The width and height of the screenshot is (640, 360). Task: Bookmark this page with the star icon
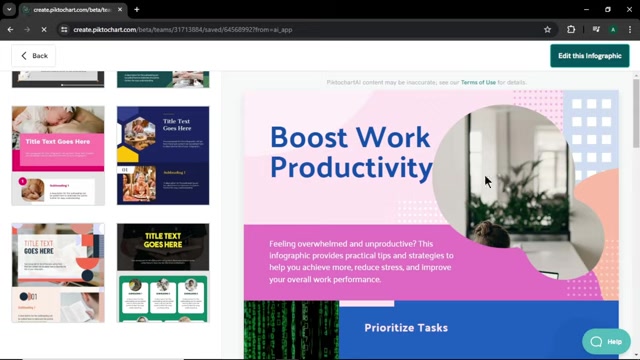pos(547,30)
